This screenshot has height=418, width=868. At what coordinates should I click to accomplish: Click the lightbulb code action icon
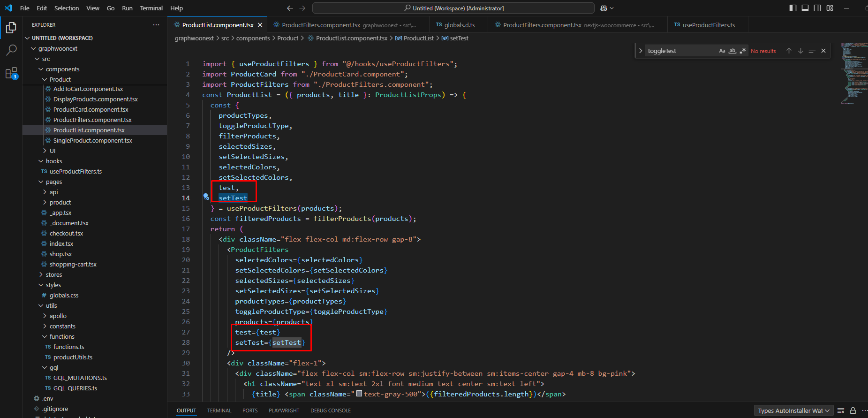click(206, 197)
